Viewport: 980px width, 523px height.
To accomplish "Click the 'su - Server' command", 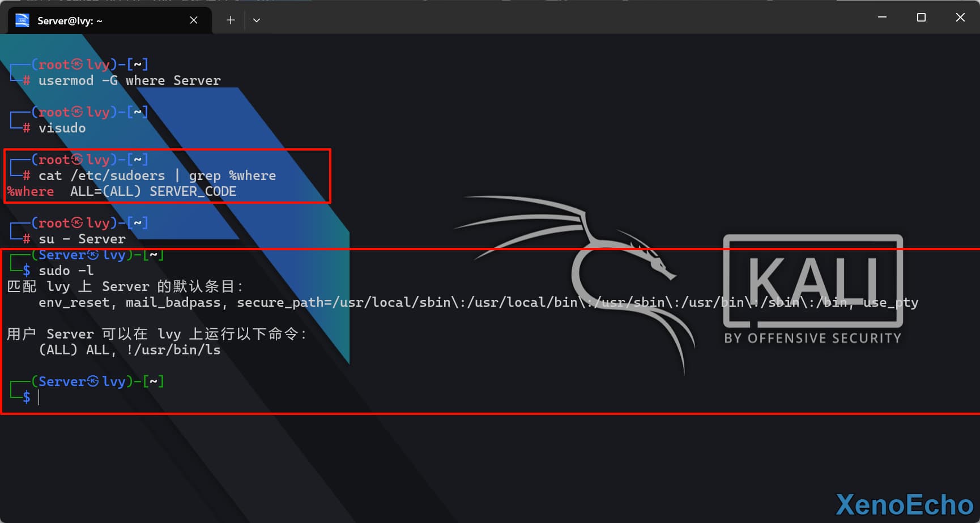I will 82,239.
